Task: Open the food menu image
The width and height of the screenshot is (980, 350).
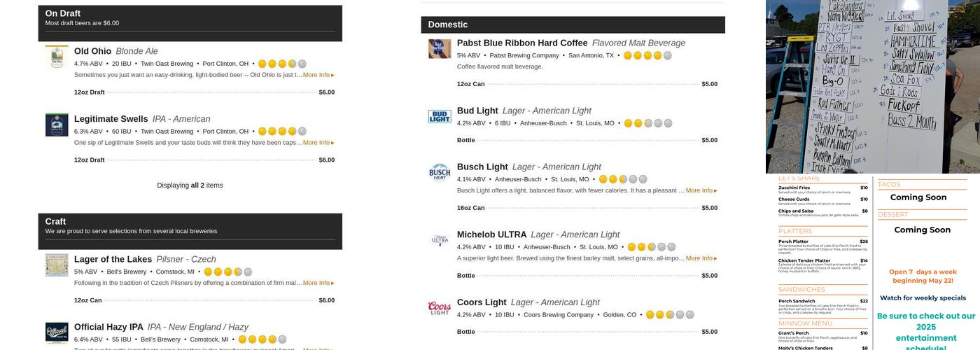Action: click(872, 262)
